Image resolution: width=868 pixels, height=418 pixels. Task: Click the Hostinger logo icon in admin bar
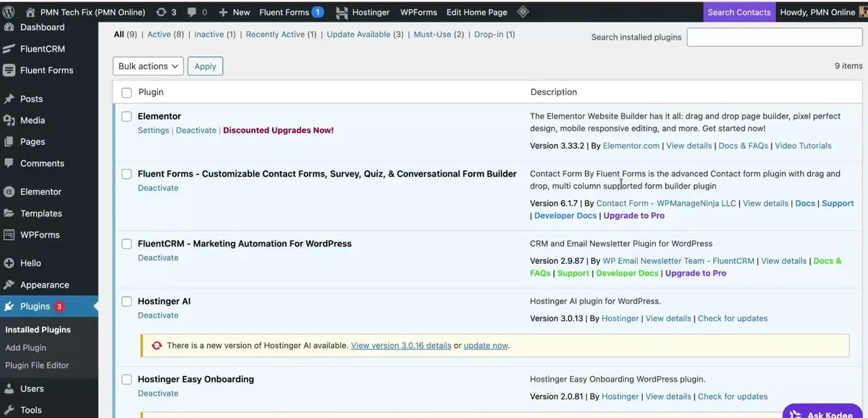click(342, 12)
